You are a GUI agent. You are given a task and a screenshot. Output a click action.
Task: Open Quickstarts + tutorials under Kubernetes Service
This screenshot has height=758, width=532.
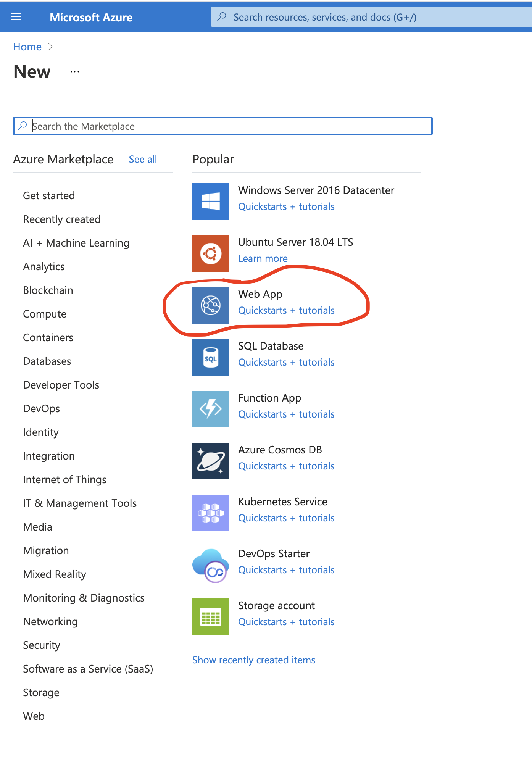[x=286, y=518]
